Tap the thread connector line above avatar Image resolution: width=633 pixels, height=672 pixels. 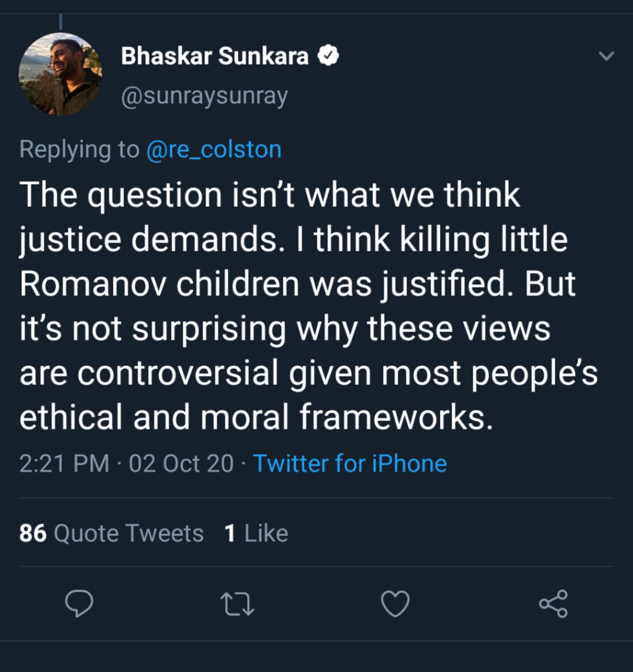tap(60, 21)
